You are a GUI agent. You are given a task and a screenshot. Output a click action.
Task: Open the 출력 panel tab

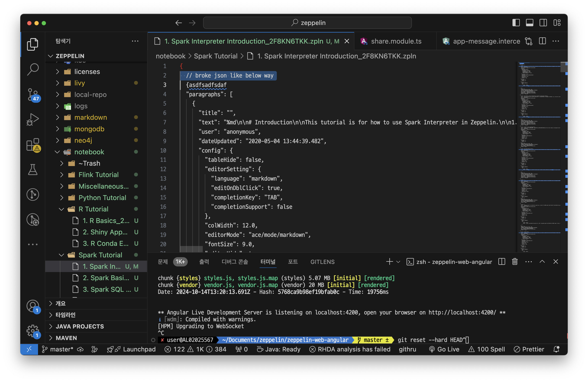pos(204,262)
